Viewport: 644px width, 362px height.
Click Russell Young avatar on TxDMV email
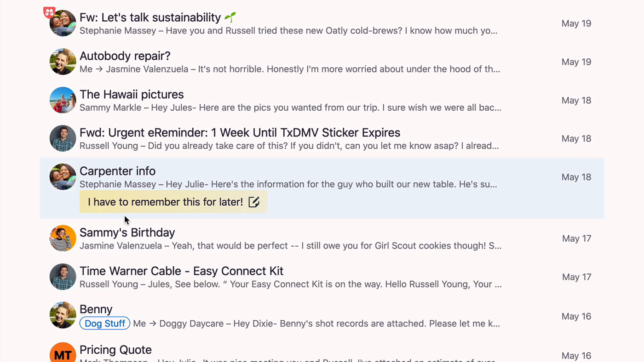click(x=63, y=138)
